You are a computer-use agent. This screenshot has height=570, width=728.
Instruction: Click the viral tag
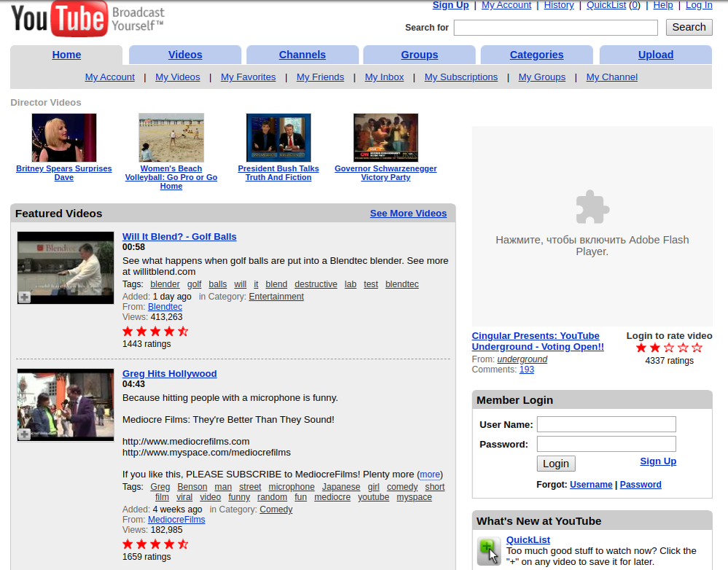pyautogui.click(x=184, y=497)
